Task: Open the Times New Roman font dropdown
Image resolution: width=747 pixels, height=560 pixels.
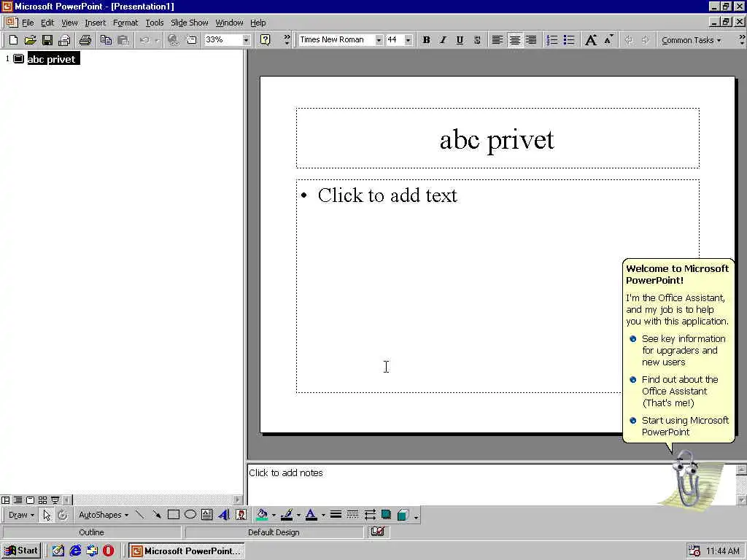Action: click(379, 40)
